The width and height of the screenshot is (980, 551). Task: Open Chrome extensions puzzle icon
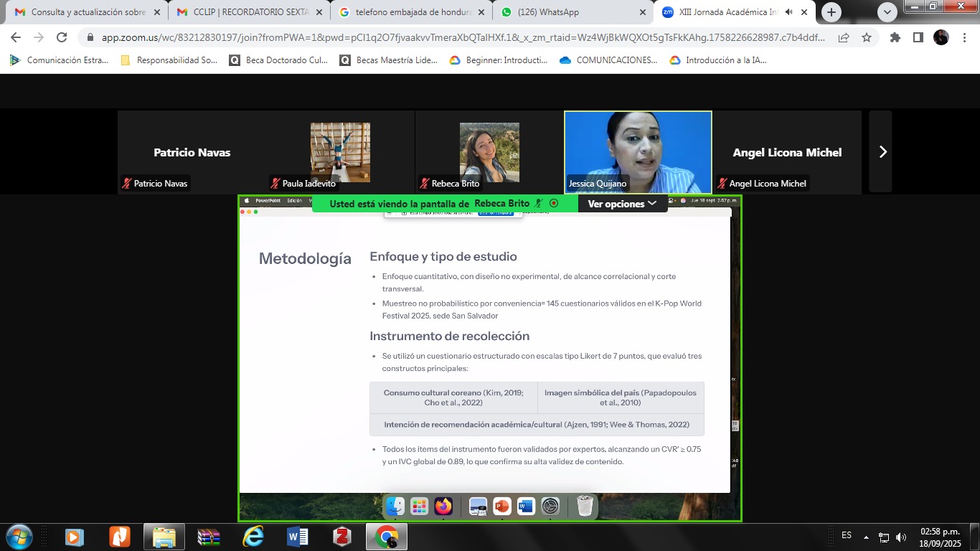895,37
